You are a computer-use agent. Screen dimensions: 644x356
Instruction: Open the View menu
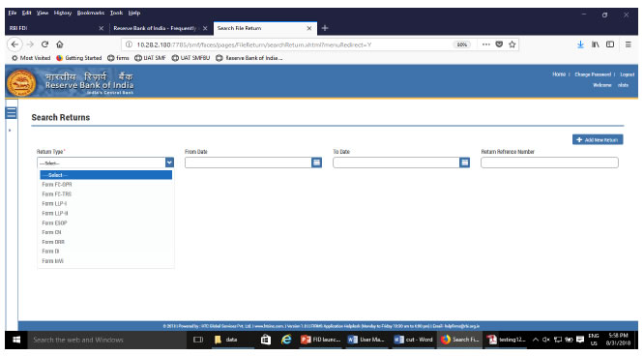click(43, 13)
